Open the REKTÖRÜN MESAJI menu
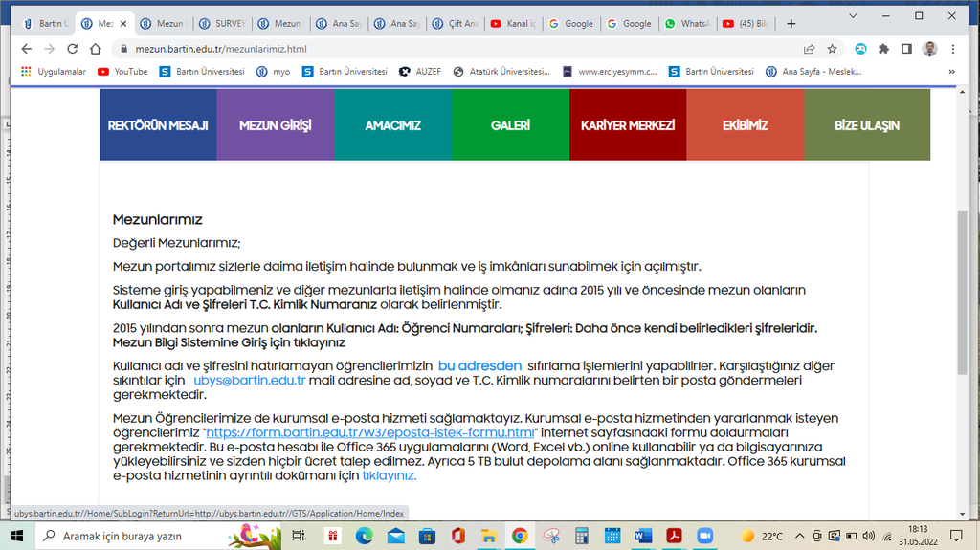 point(158,125)
